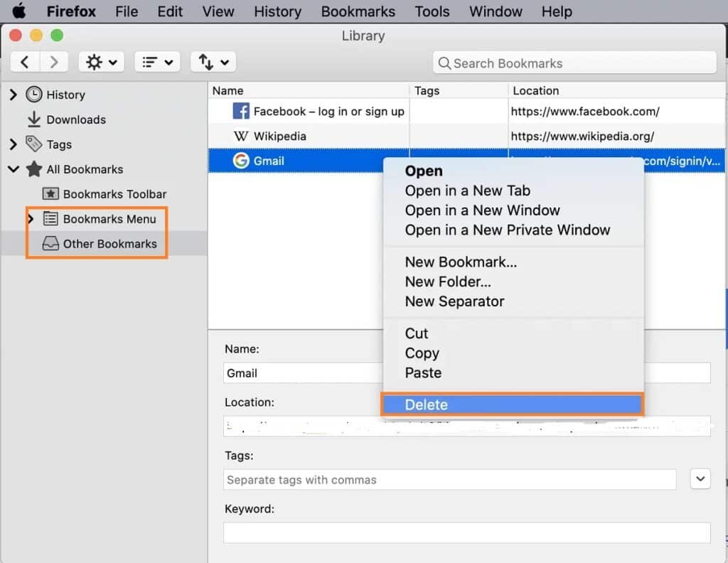Click the Tags label icon
728x563 pixels.
pyautogui.click(x=34, y=144)
